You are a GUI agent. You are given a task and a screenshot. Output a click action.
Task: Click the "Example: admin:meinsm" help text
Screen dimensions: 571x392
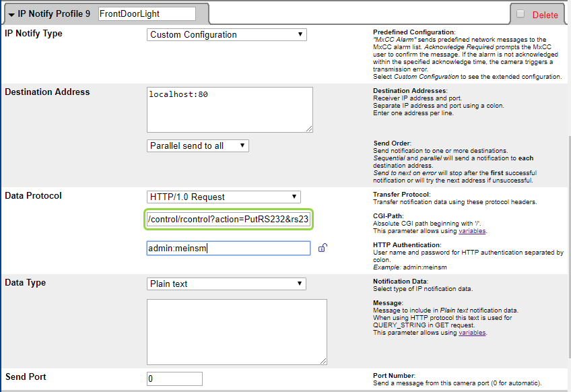tap(409, 267)
